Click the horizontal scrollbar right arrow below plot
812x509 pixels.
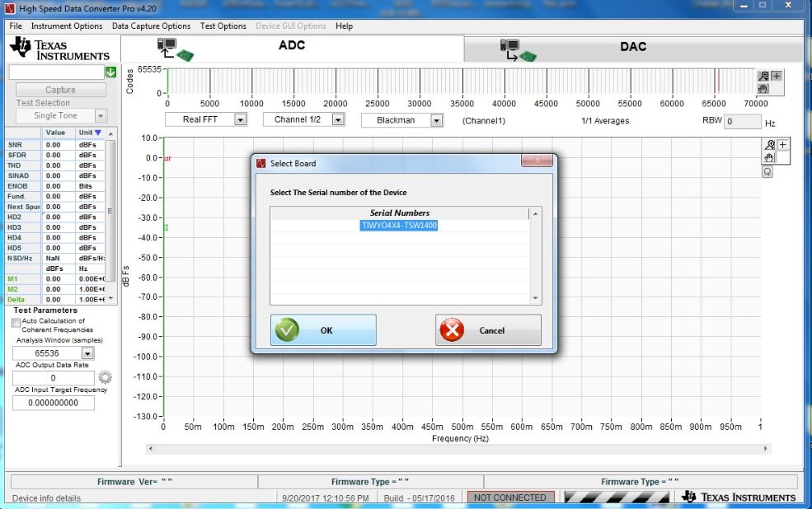[766, 449]
